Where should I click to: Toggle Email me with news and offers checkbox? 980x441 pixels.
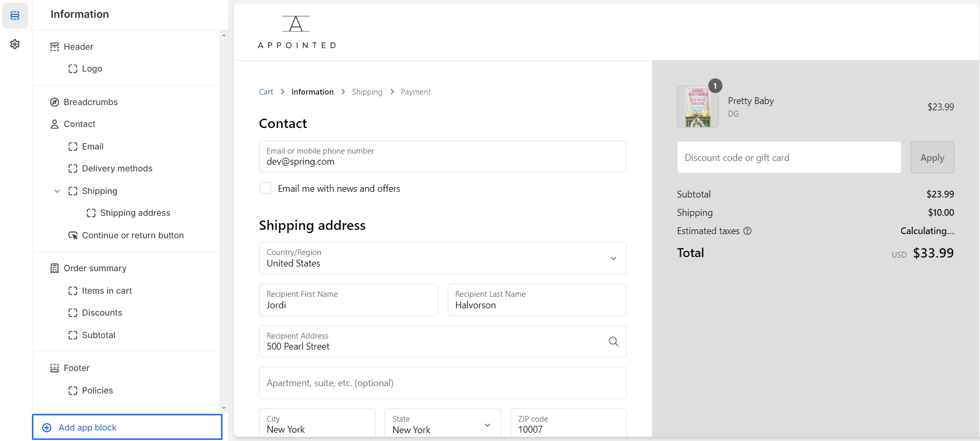point(265,188)
